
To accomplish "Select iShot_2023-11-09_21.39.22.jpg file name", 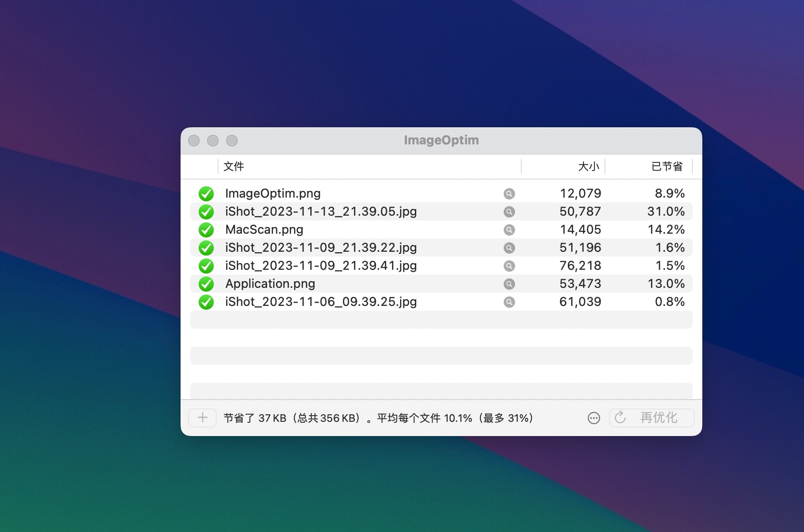I will [x=321, y=248].
